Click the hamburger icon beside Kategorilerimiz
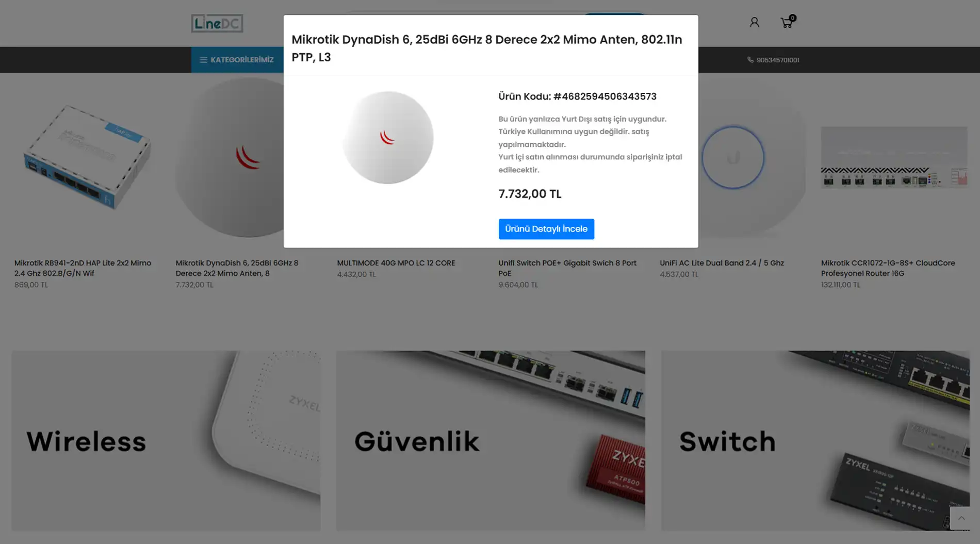980x544 pixels. click(x=203, y=60)
